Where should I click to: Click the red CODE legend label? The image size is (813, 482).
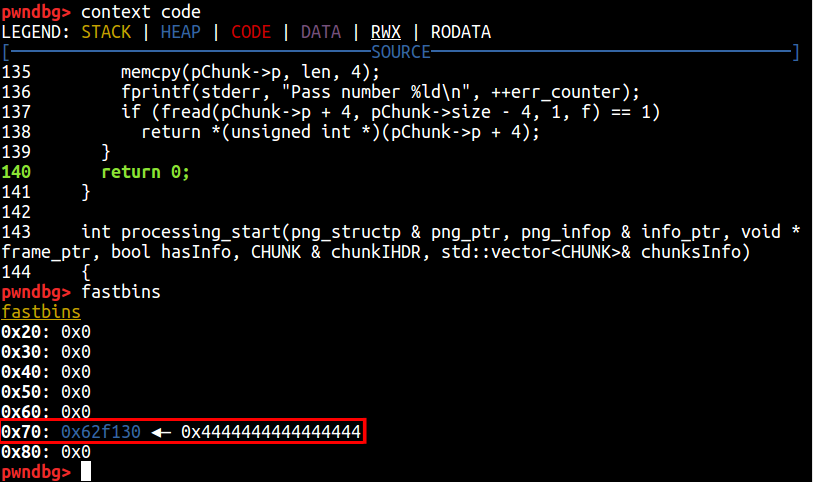(251, 32)
